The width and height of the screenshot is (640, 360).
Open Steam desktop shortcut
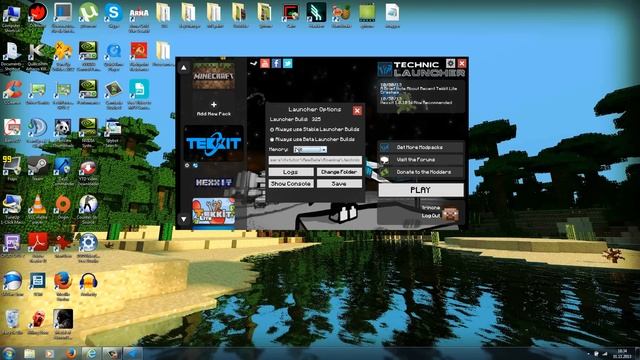38,168
